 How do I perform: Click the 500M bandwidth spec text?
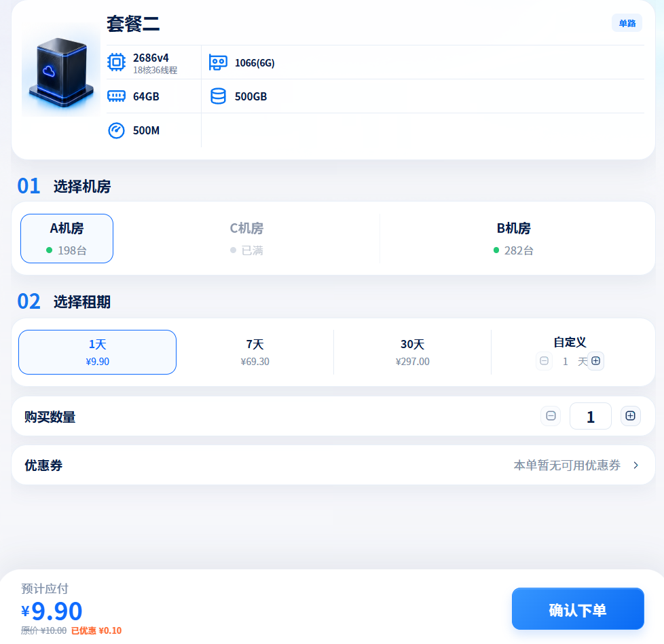click(146, 130)
